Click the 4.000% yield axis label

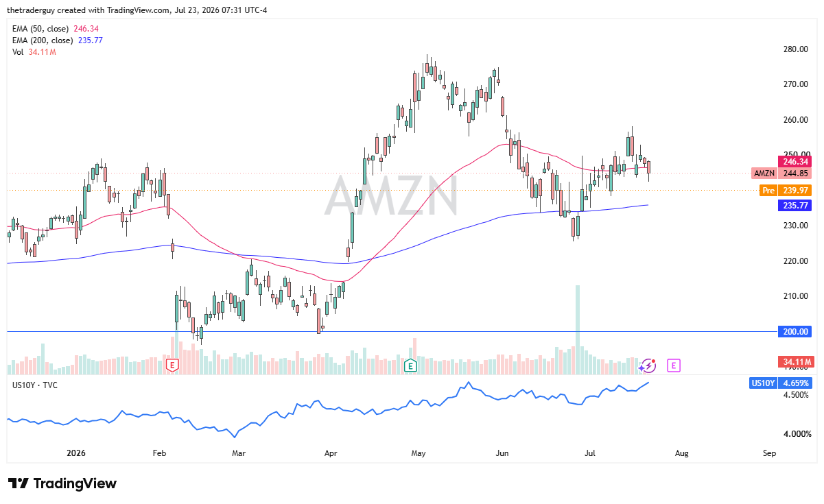(x=797, y=434)
